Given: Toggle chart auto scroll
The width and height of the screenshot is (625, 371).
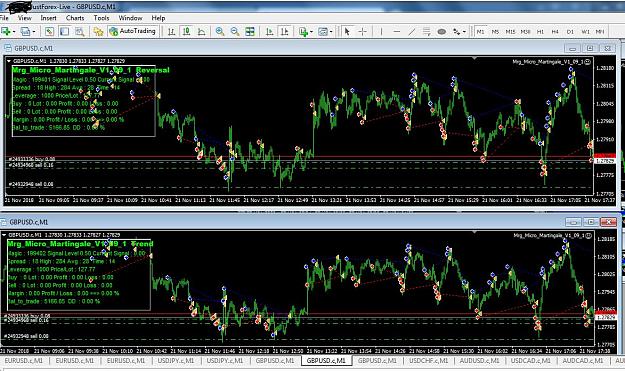Looking at the screenshot, I should pyautogui.click(x=269, y=31).
